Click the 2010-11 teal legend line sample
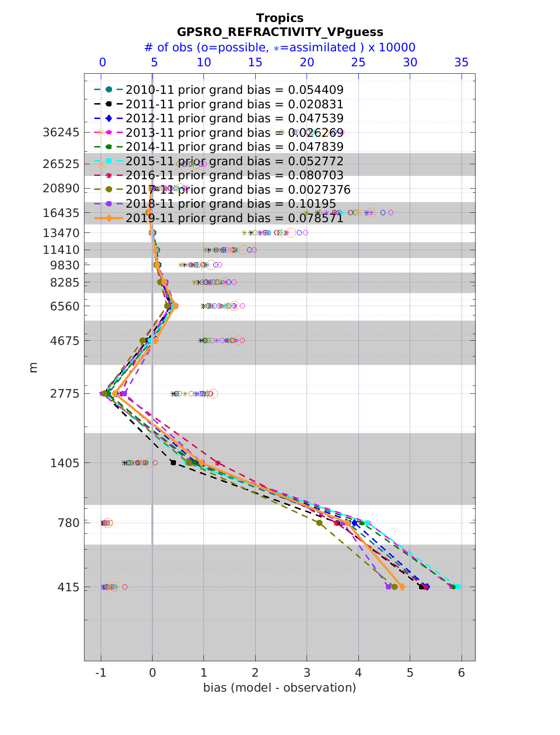The image size is (560, 735). tap(108, 90)
